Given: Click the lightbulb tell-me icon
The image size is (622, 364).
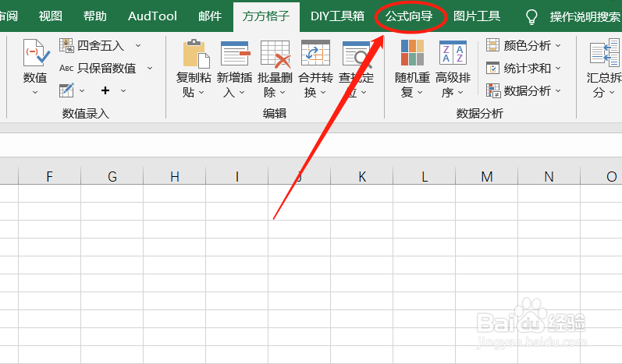Looking at the screenshot, I should [x=531, y=17].
